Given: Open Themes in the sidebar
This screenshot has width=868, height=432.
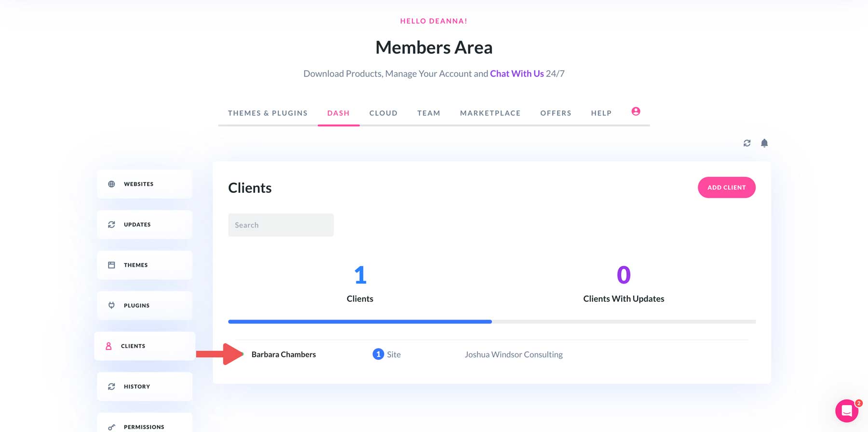Looking at the screenshot, I should [x=145, y=265].
